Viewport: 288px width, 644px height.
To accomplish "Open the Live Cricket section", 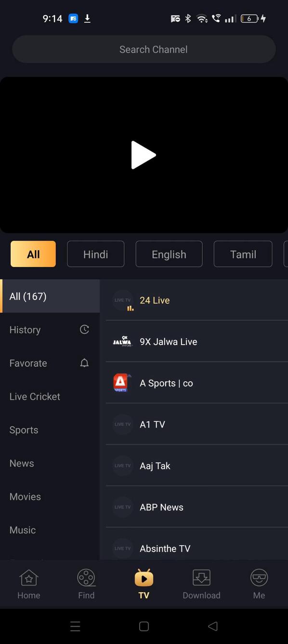I will [x=35, y=396].
